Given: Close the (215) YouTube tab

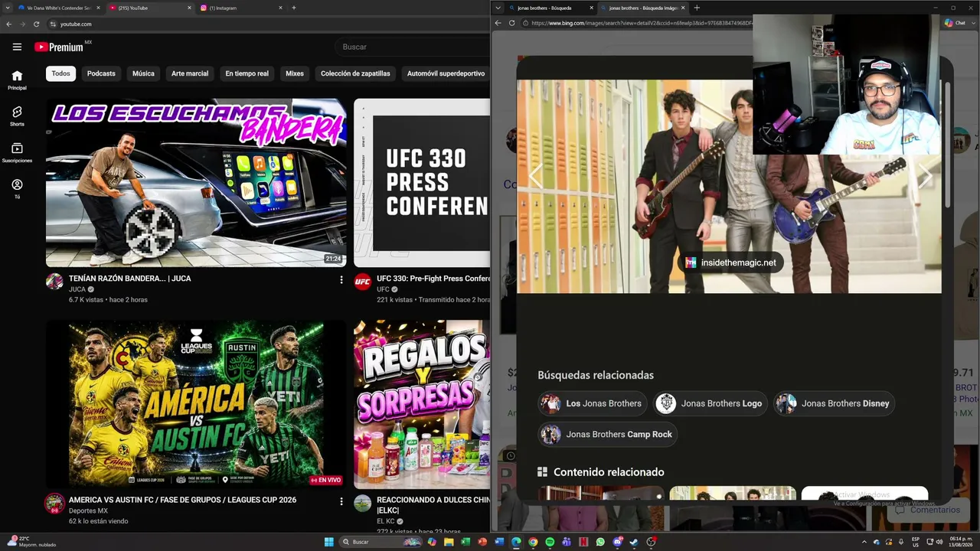Looking at the screenshot, I should click(189, 8).
